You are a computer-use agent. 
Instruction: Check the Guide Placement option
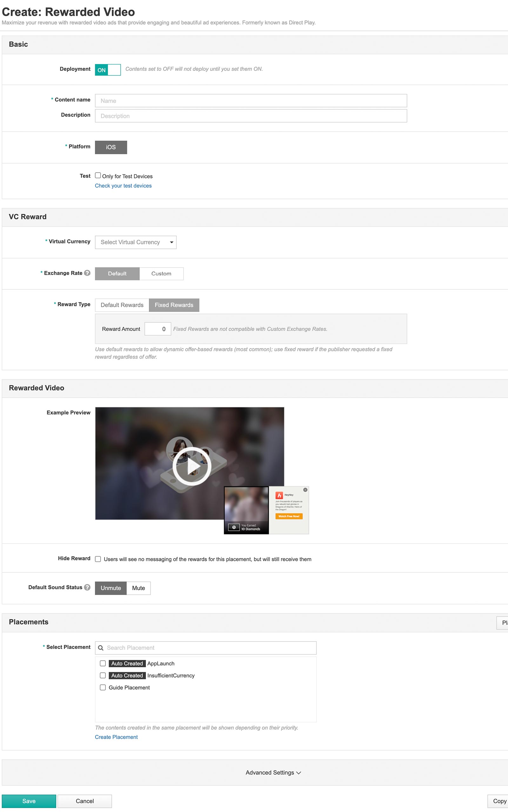point(103,688)
